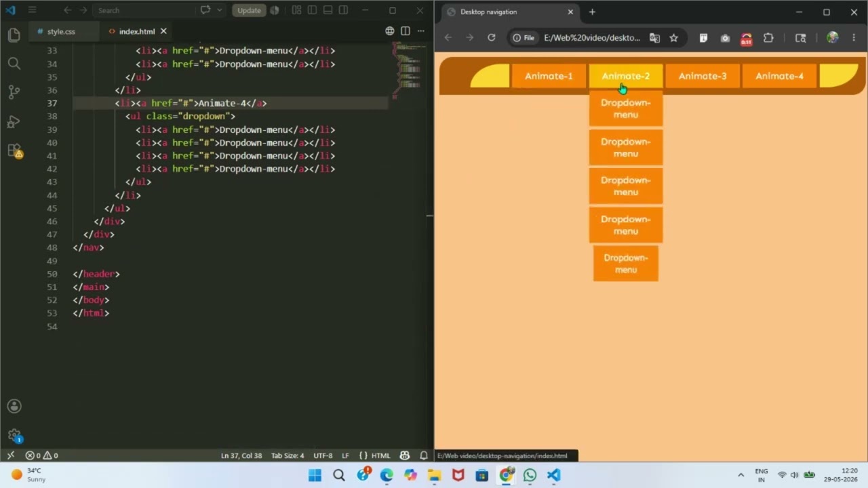Open the remote window indicator in status bar
Viewport: 868px width, 488px height.
pyautogui.click(x=10, y=455)
